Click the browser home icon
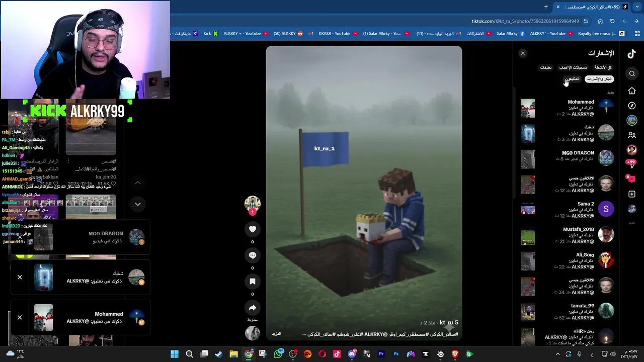Screen dimensions: 644x362 pos(600,21)
